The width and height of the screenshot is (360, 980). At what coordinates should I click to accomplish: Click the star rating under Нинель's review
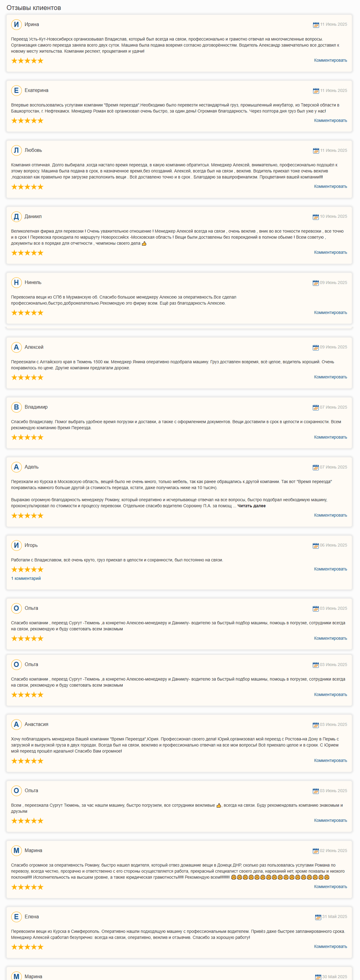[x=27, y=313]
